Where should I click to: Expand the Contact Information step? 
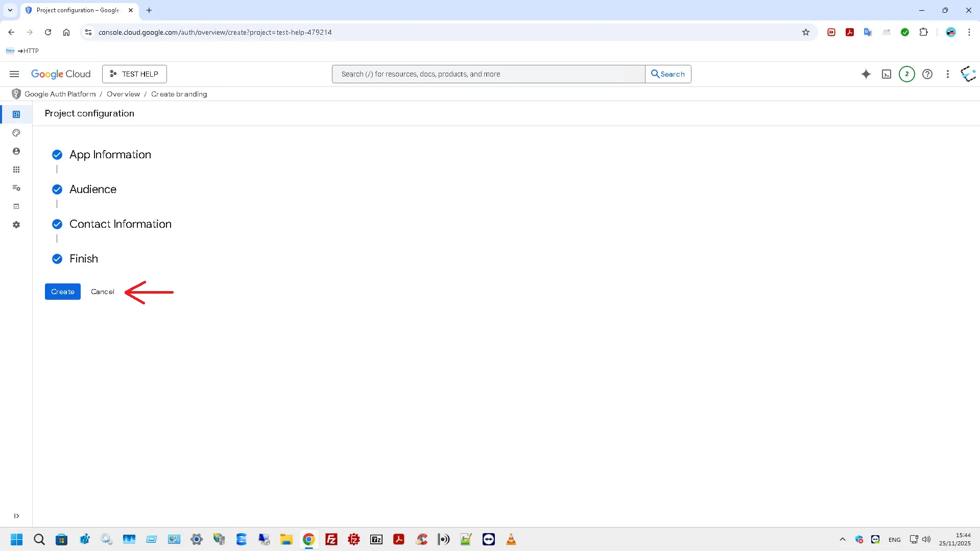coord(120,224)
